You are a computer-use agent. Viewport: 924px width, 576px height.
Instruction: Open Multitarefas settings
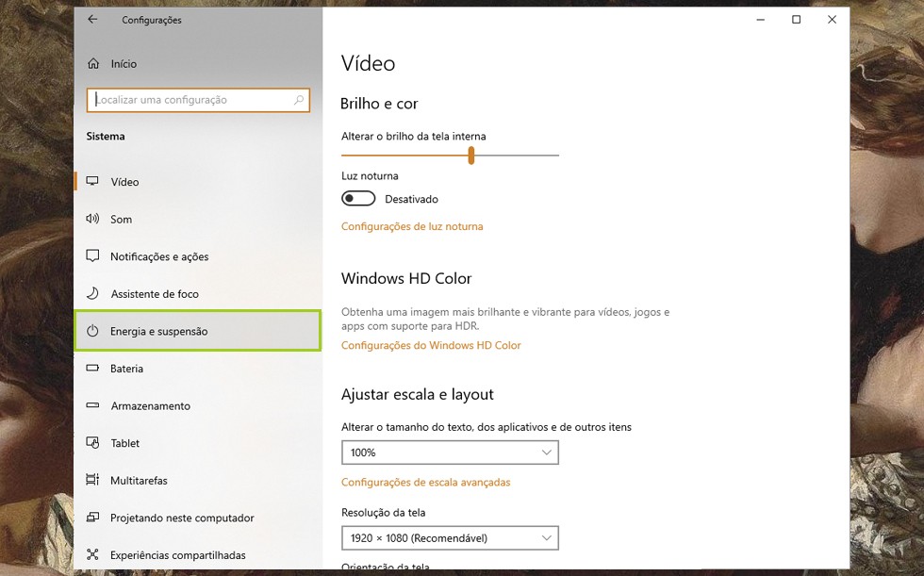pos(198,481)
